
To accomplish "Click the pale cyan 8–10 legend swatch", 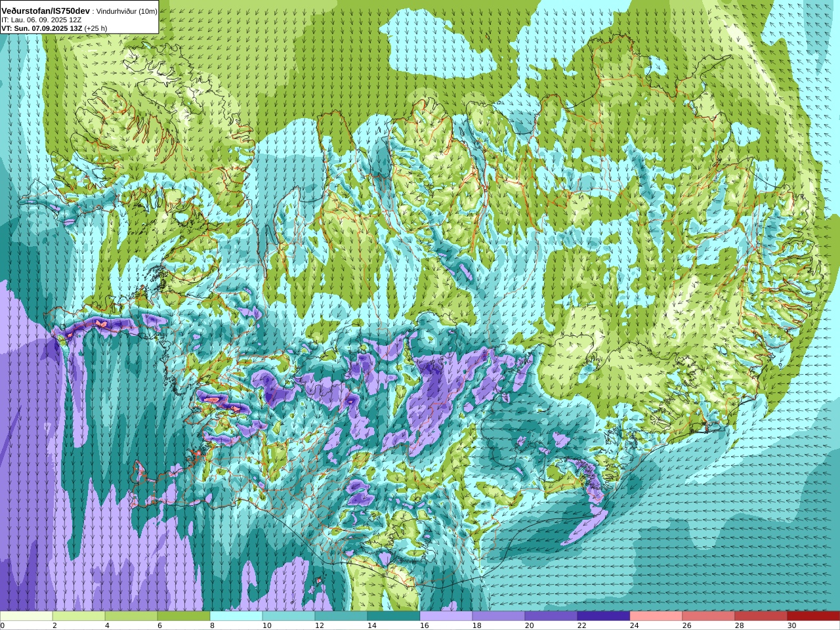I will click(236, 616).
